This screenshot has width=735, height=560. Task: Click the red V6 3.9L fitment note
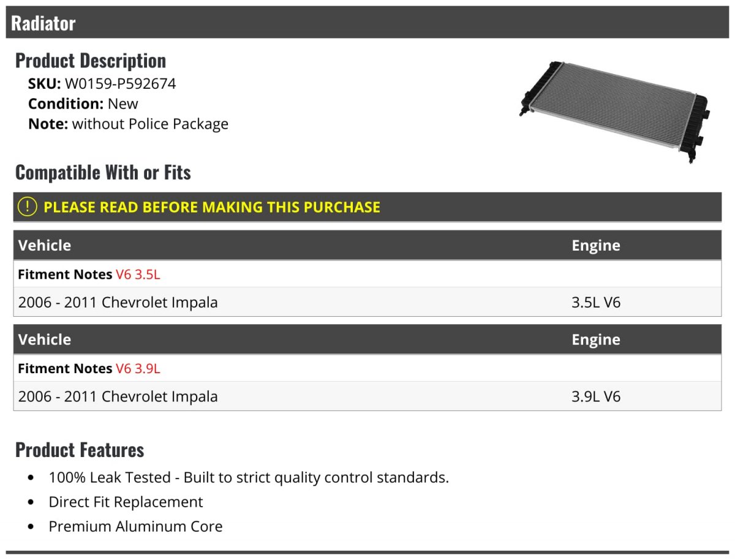click(x=138, y=369)
